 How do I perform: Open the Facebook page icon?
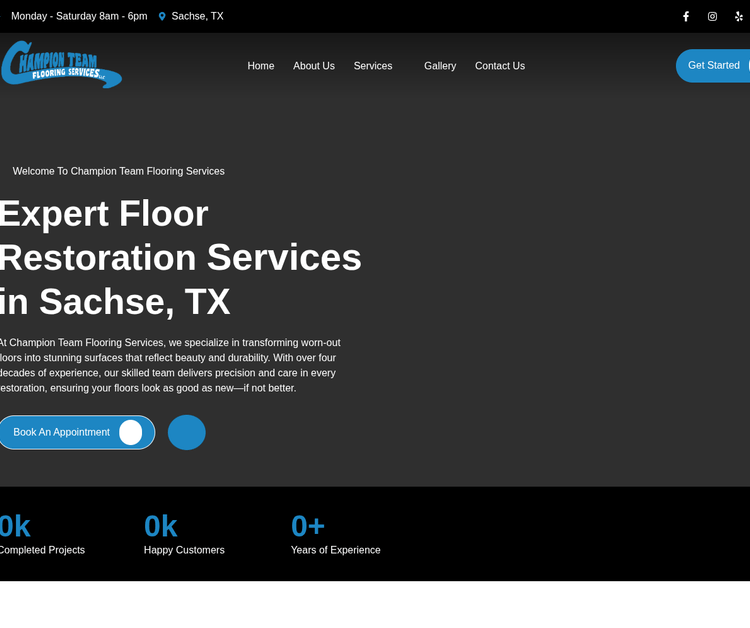[x=685, y=17]
